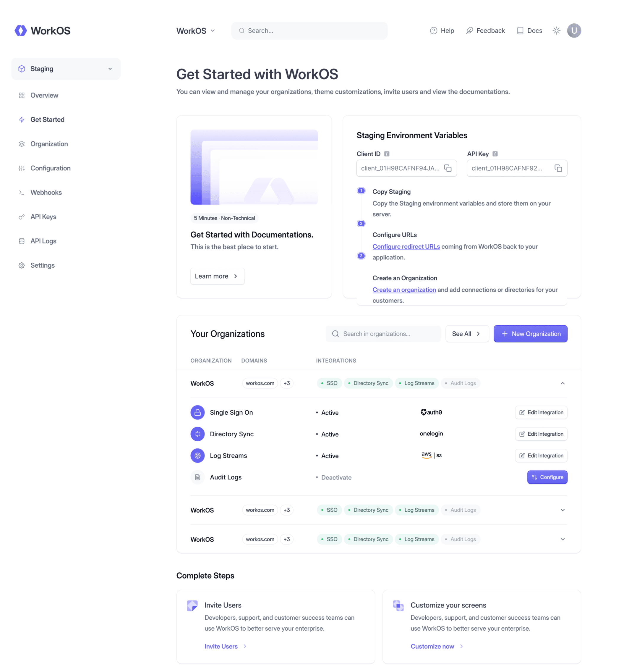Follow the Configure redirect URLs link

(406, 247)
